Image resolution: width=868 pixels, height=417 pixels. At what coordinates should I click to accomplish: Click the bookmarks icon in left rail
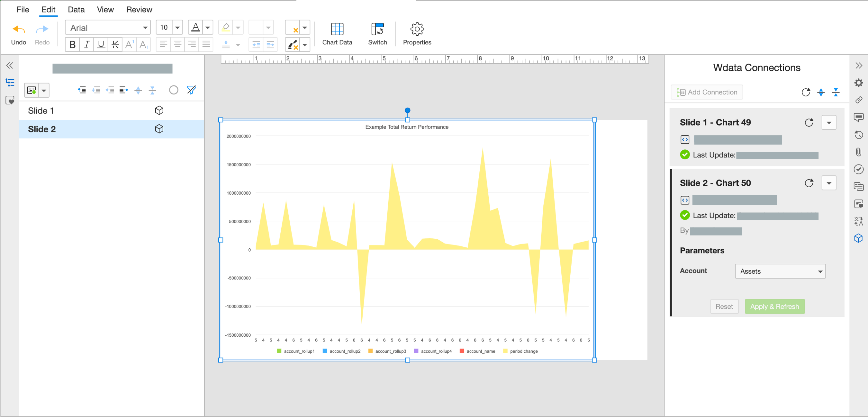point(10,100)
